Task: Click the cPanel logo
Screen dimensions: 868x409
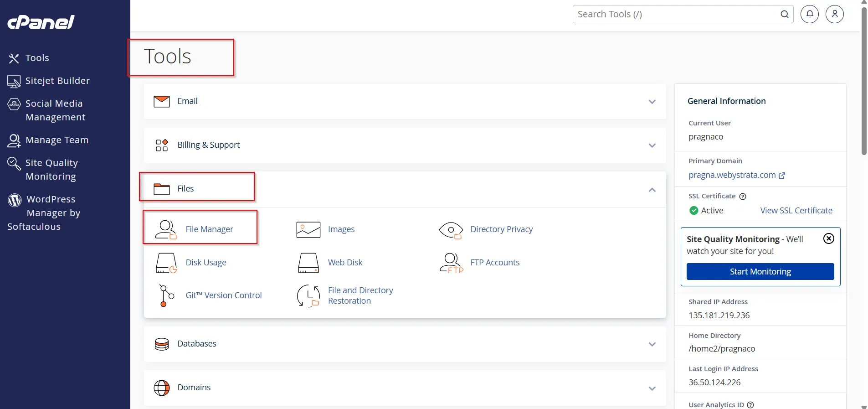Action: click(x=41, y=22)
